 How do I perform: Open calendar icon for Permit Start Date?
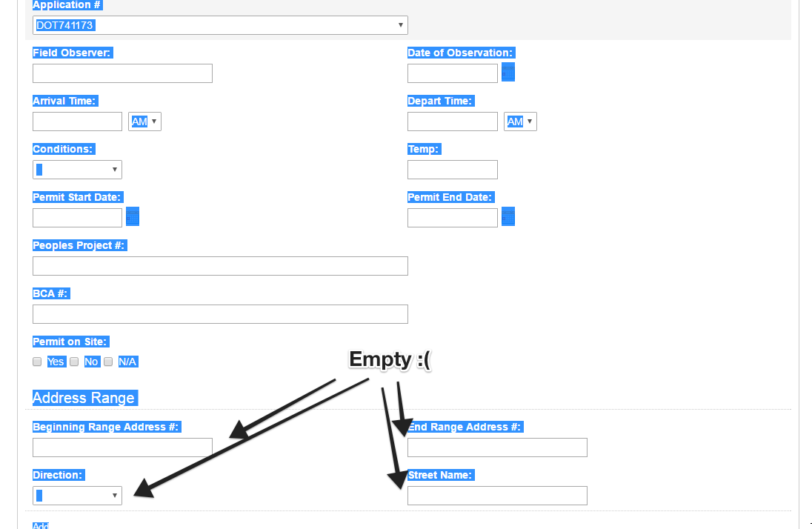(x=133, y=217)
